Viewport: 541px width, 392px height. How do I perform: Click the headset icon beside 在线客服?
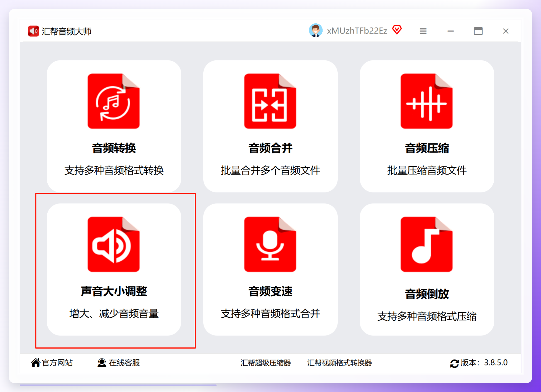coord(102,362)
